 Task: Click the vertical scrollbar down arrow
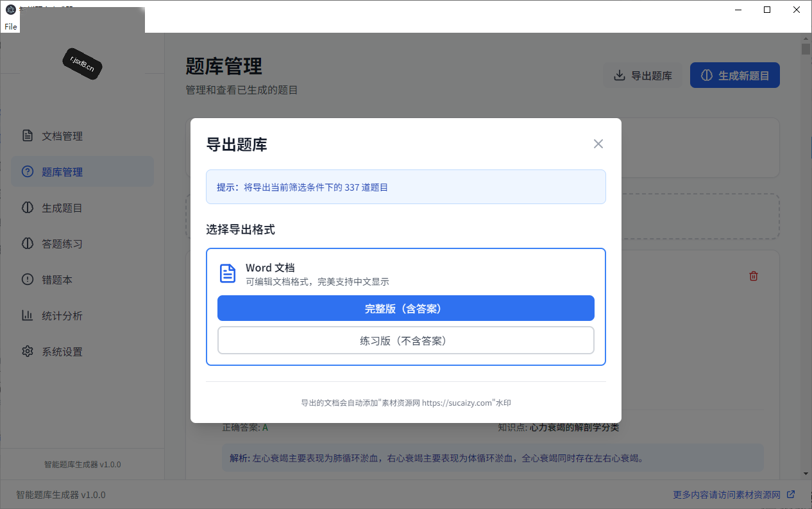coord(806,474)
